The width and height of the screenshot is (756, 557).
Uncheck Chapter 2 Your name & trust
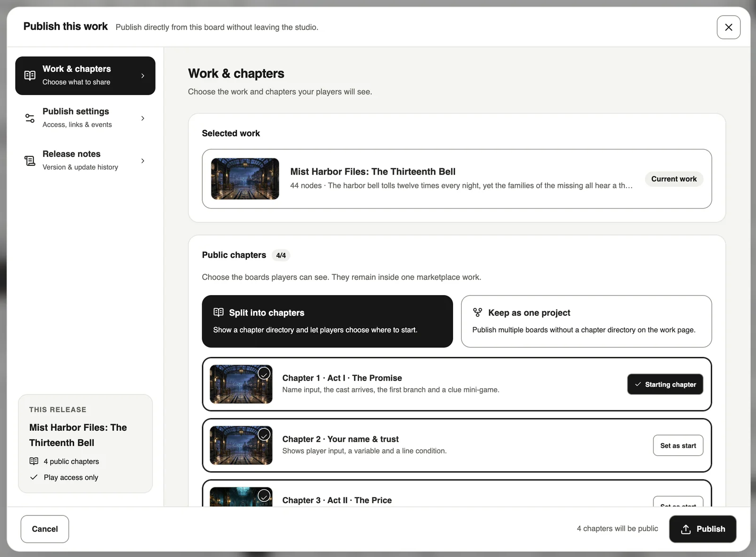(264, 435)
